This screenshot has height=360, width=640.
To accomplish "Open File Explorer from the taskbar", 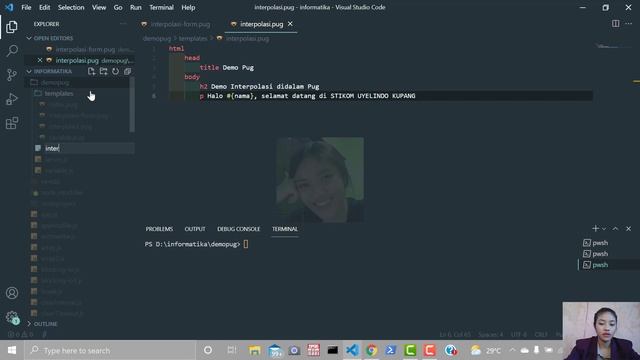I will coord(255,350).
